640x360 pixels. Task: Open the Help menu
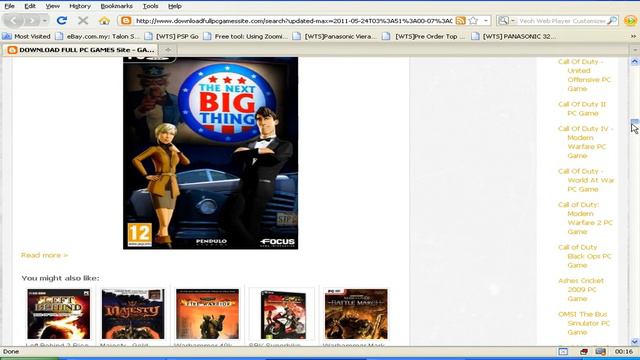pyautogui.click(x=175, y=6)
